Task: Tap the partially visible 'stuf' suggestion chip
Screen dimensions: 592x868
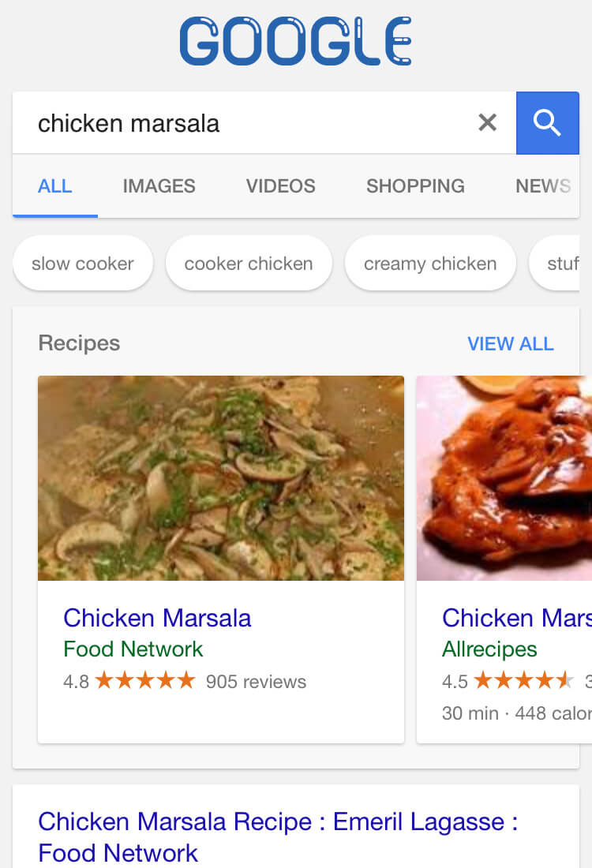Action: (562, 264)
